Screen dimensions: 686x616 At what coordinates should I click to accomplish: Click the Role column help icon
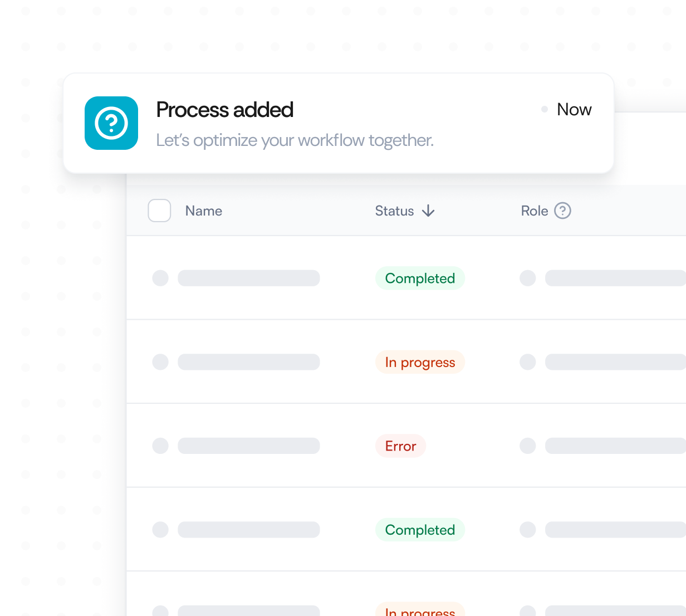pyautogui.click(x=562, y=211)
